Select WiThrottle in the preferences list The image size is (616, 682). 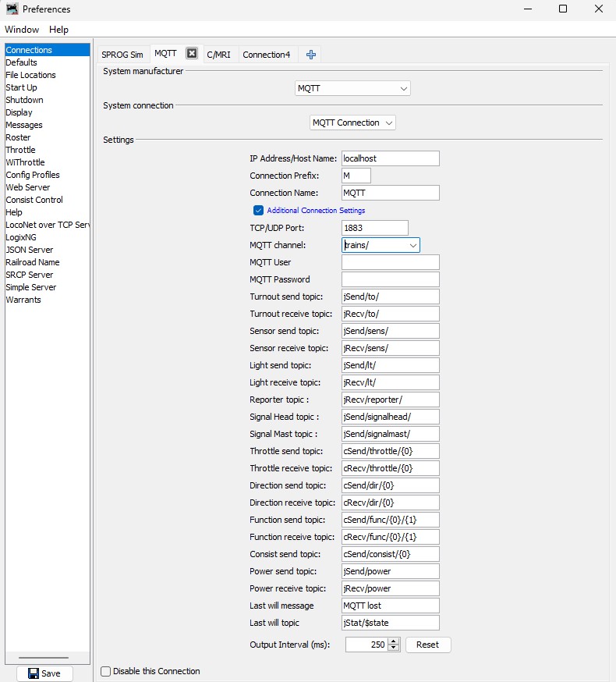pyautogui.click(x=25, y=162)
